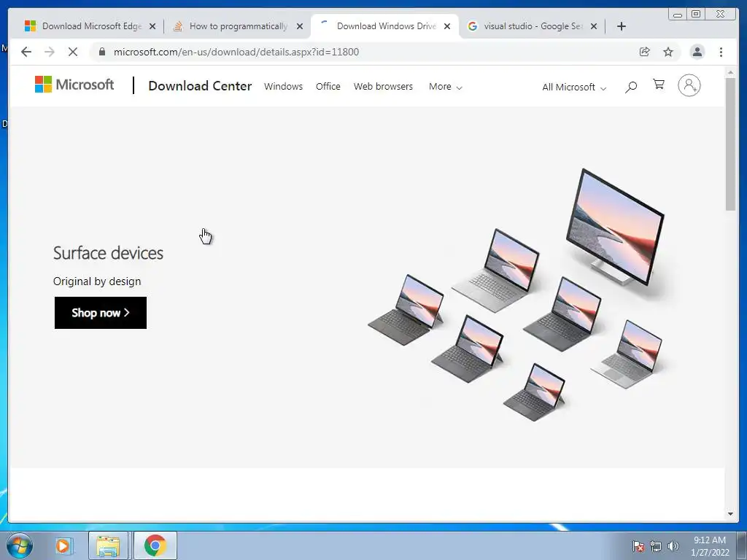Screen dimensions: 747x560
Task: Open Chrome three-dot menu
Action: 721,52
